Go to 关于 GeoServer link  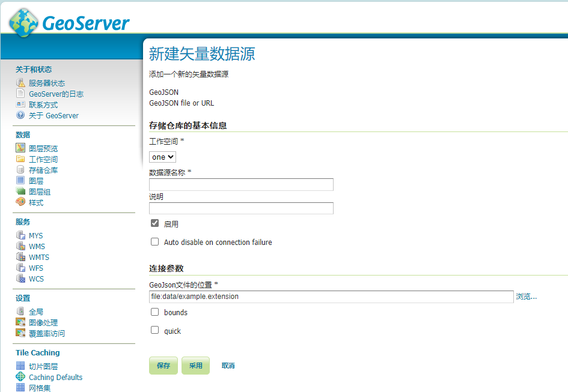53,116
